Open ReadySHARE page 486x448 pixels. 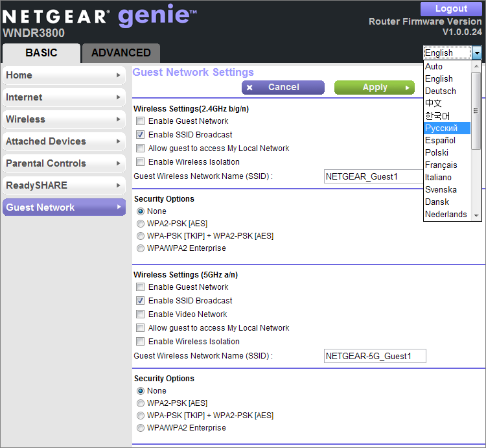point(64,185)
